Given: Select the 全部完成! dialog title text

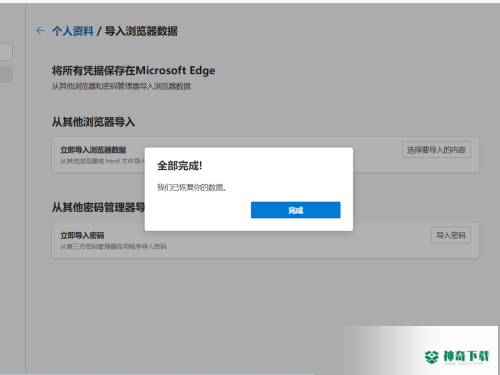Looking at the screenshot, I should (x=180, y=165).
